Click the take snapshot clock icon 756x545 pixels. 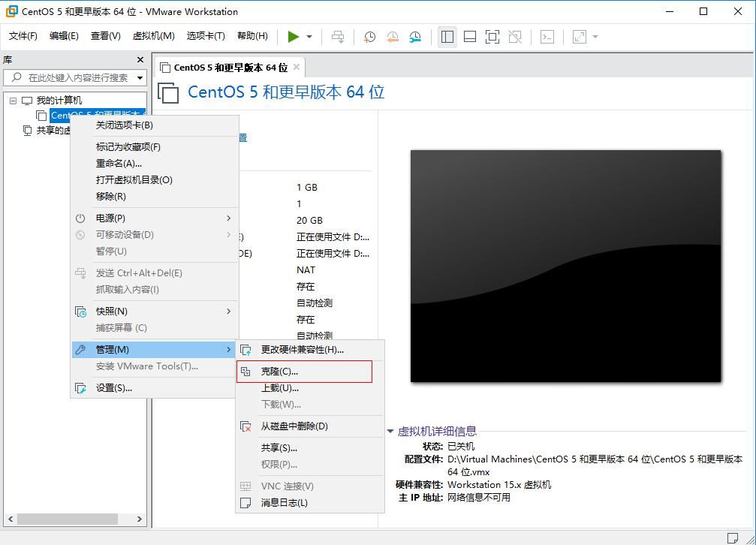(369, 37)
